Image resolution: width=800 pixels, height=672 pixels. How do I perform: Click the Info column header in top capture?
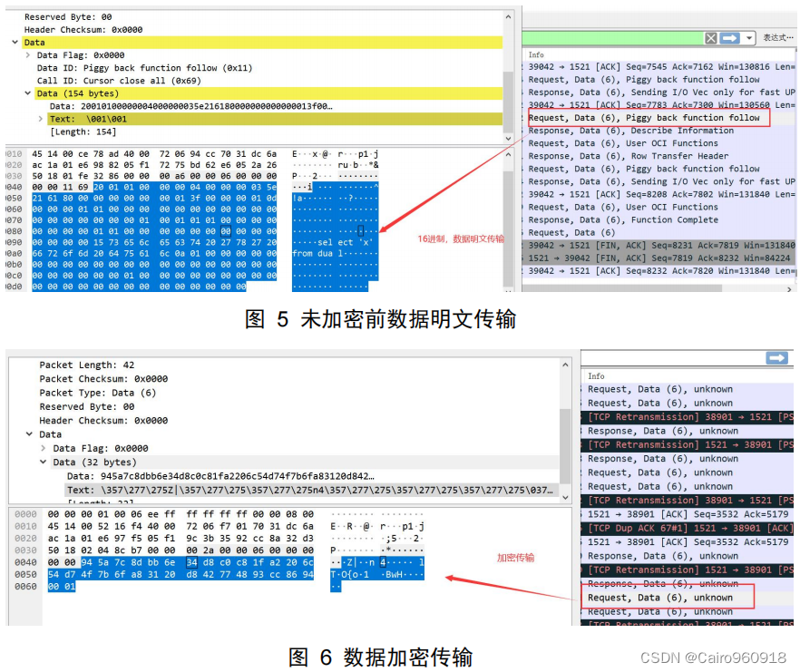(536, 54)
